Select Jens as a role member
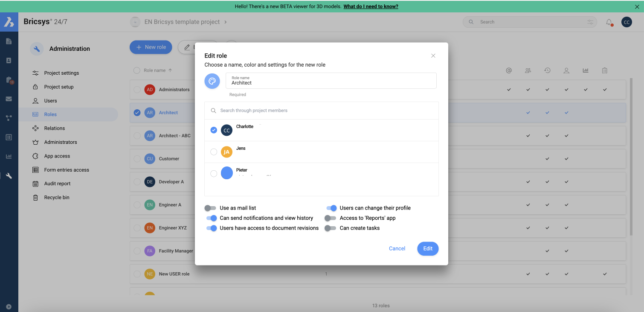The width and height of the screenshot is (644, 312). tap(214, 152)
